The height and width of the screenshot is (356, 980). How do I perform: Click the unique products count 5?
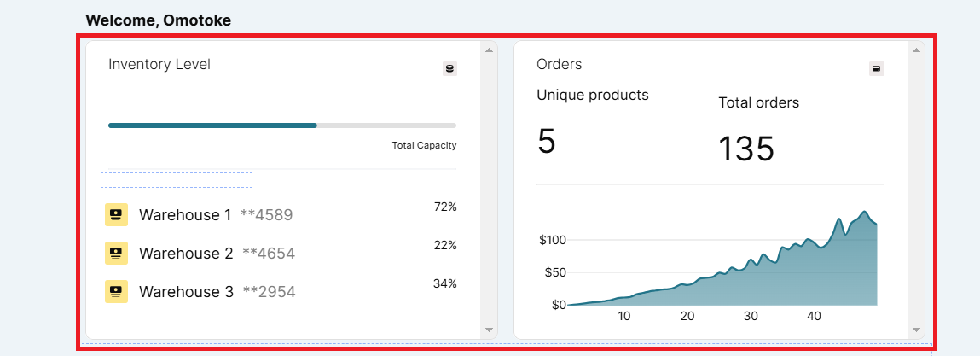pyautogui.click(x=546, y=142)
